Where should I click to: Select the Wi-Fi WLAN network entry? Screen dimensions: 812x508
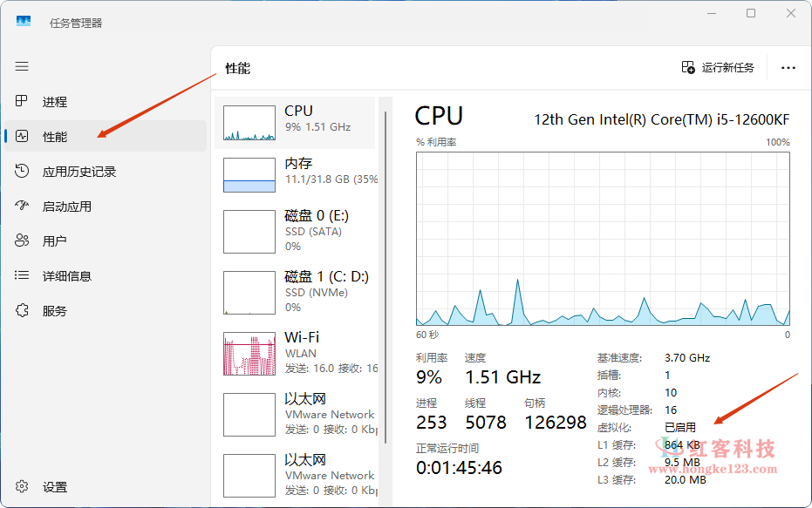297,353
